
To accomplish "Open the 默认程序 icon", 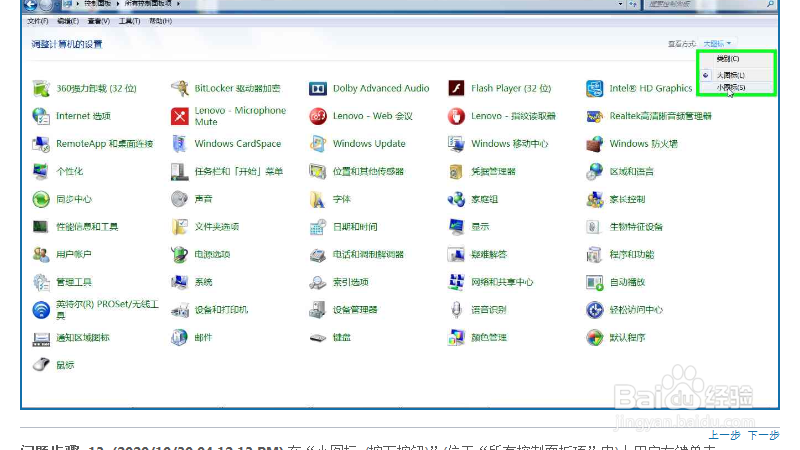I will [594, 337].
